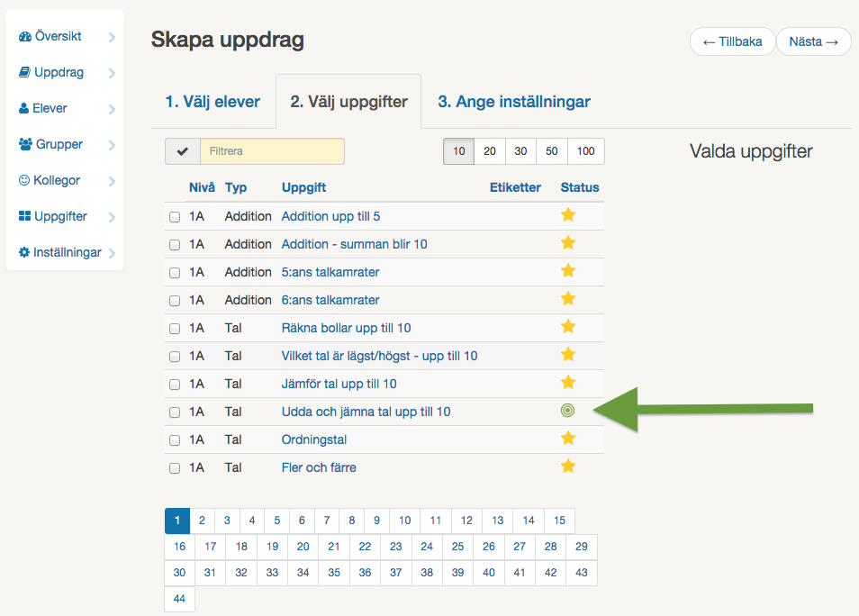The width and height of the screenshot is (859, 616).
Task: Select the Uppdrag book icon in sidebar
Action: pyautogui.click(x=24, y=73)
